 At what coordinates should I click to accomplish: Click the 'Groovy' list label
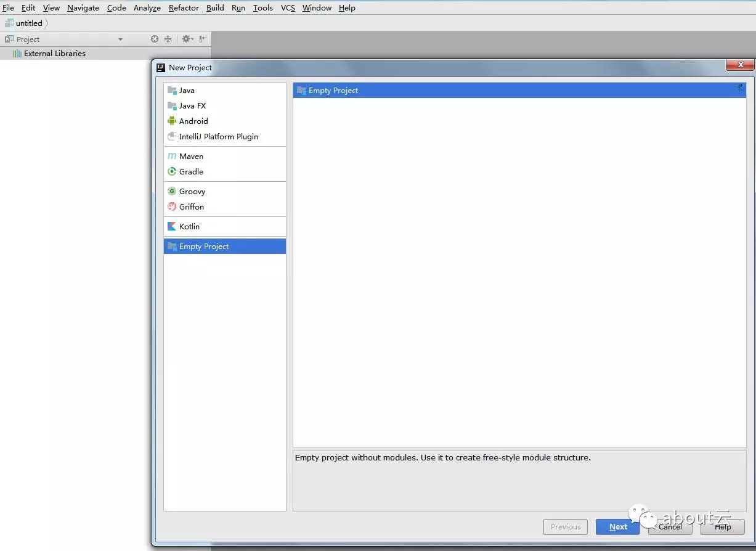point(192,192)
